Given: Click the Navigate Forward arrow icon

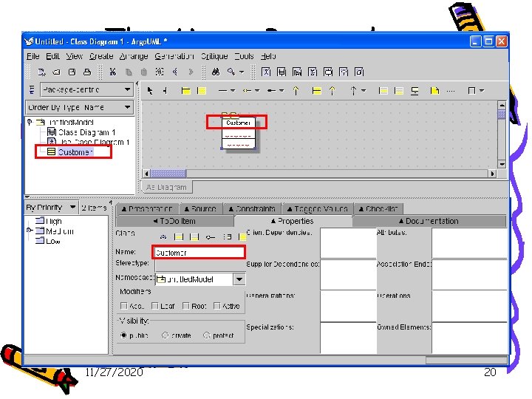Looking at the screenshot, I should [191, 72].
